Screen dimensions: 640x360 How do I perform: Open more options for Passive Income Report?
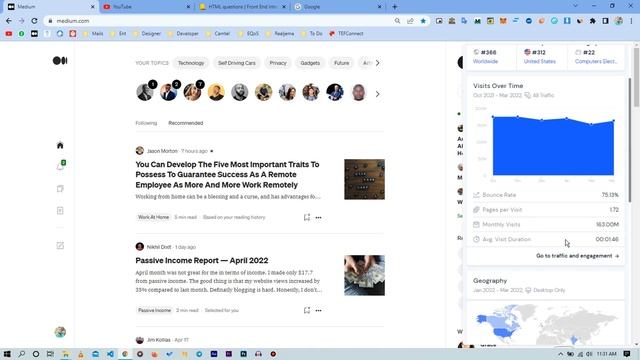tap(318, 311)
